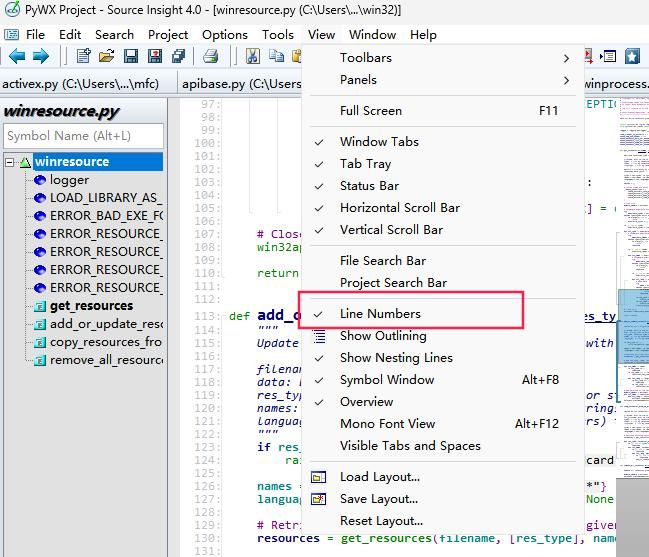Screen dimensions: 649x557
Task: Click the Copy toolbar icon
Action: 276,56
